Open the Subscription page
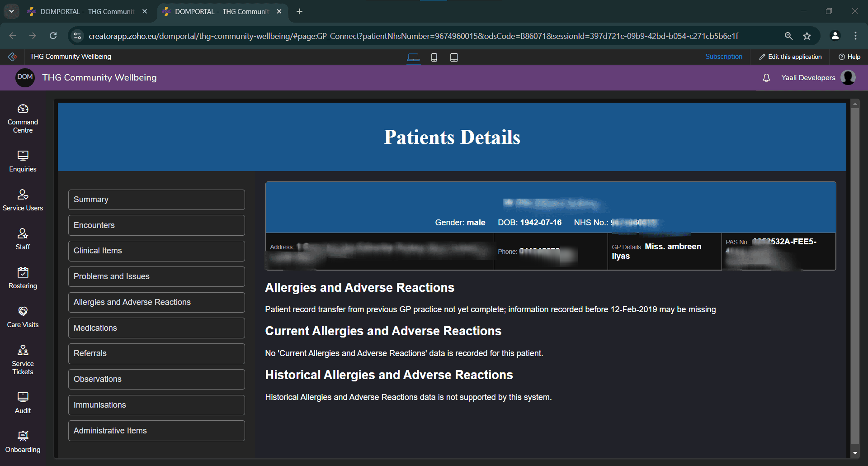 723,56
